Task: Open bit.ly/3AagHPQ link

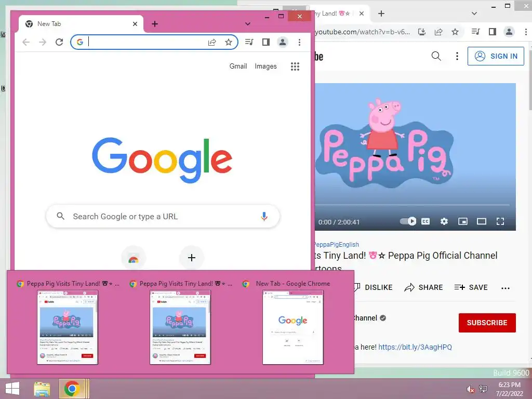Action: [x=415, y=347]
